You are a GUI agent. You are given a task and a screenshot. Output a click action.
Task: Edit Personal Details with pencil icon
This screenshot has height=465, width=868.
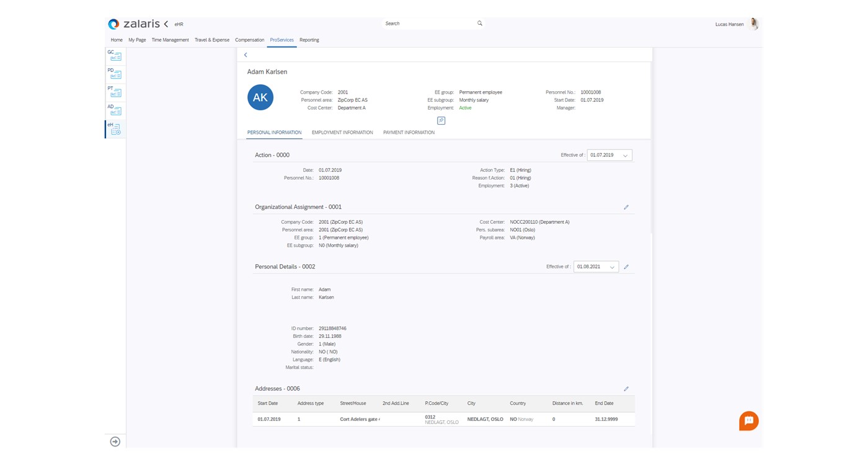pyautogui.click(x=626, y=267)
